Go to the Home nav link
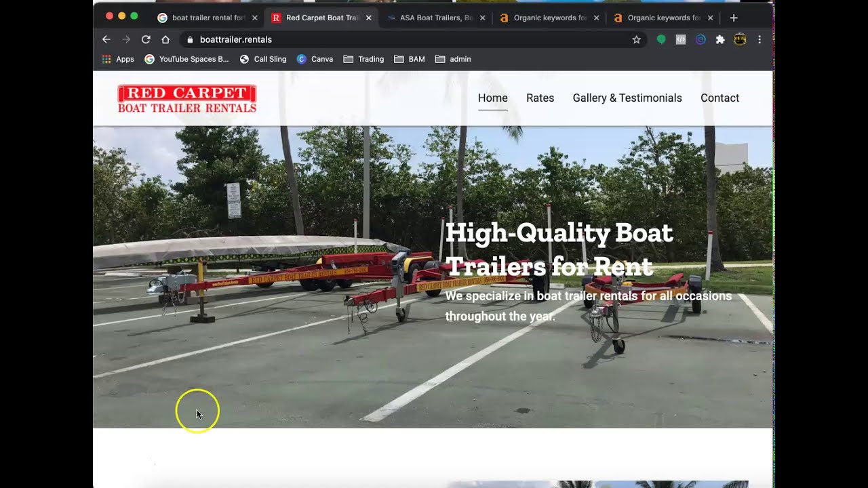The image size is (868, 488). 493,98
